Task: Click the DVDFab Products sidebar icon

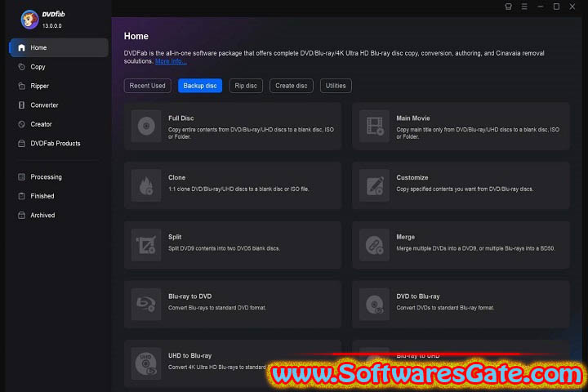Action: [x=21, y=143]
